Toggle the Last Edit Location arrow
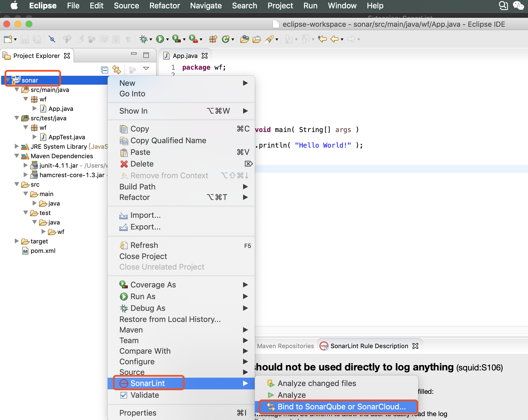 tap(322, 39)
